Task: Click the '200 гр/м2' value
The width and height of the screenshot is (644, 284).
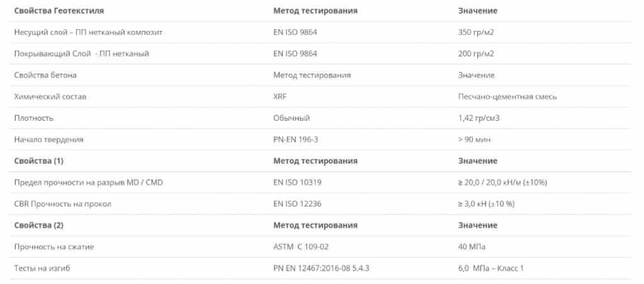Action: [475, 54]
